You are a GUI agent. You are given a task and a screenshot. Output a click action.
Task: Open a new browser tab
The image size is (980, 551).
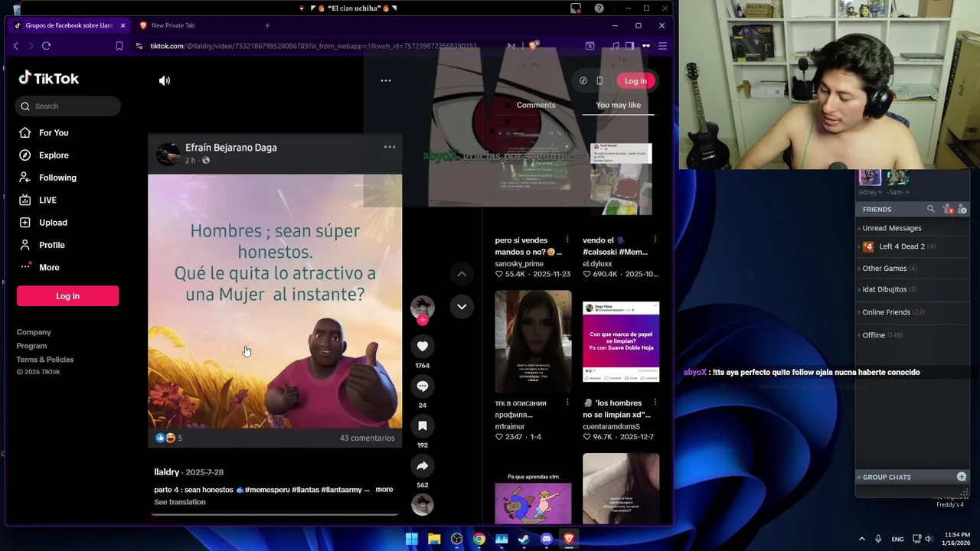tap(267, 25)
